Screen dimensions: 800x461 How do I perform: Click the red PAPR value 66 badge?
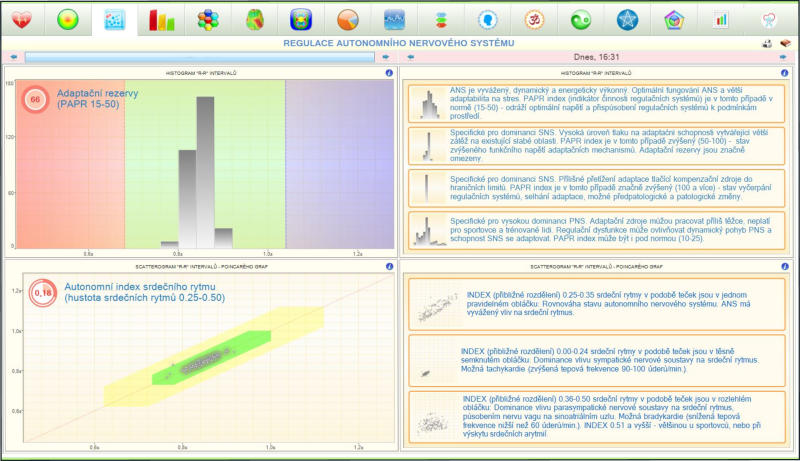(36, 99)
